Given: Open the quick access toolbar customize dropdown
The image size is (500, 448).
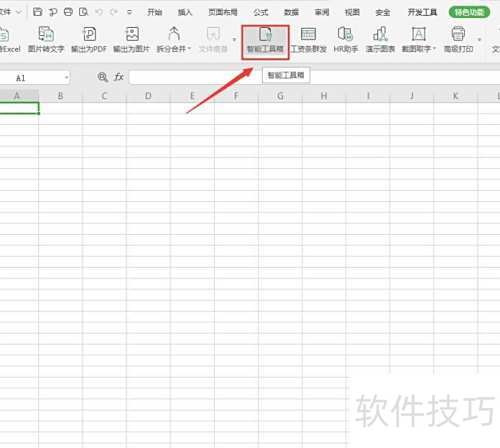Looking at the screenshot, I should tap(129, 12).
